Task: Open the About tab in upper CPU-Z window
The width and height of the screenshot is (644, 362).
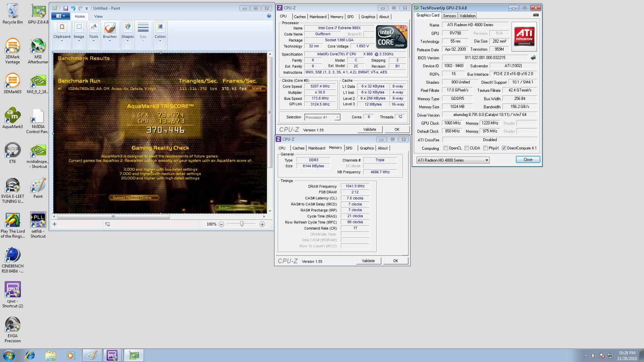Action: [x=384, y=17]
